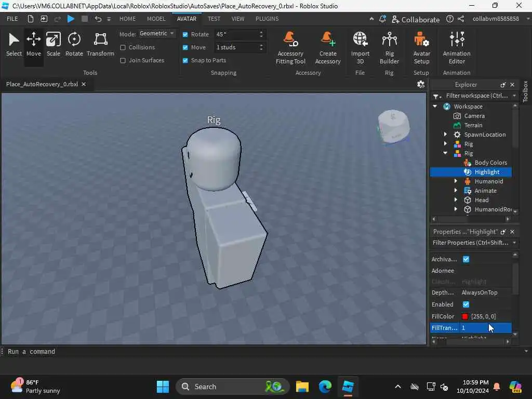
Task: Toggle the Move snapping checkbox
Action: coord(185,47)
